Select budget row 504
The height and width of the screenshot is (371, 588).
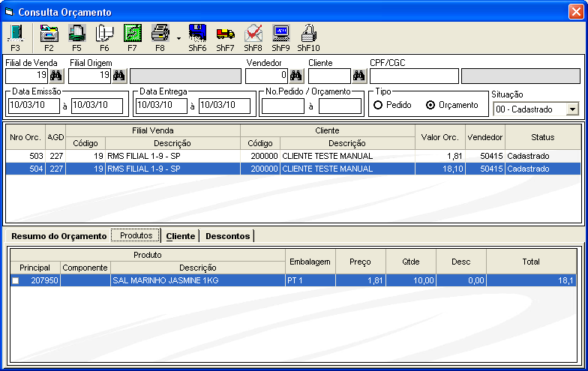tap(293, 169)
